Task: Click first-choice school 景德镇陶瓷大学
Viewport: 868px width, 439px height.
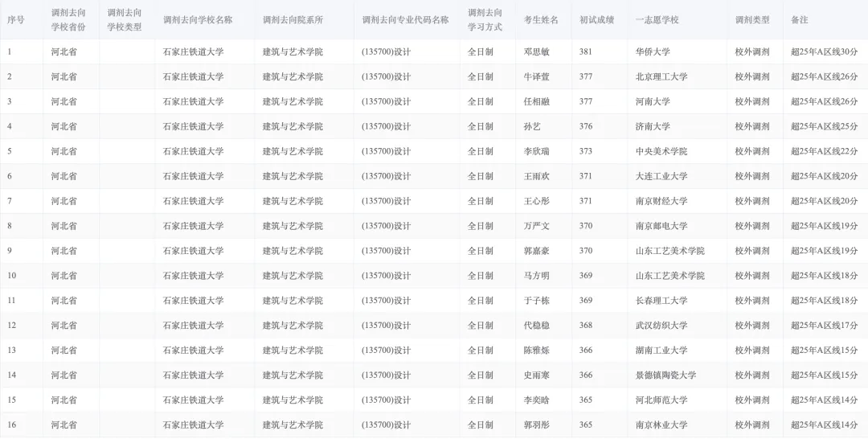Action: 666,375
